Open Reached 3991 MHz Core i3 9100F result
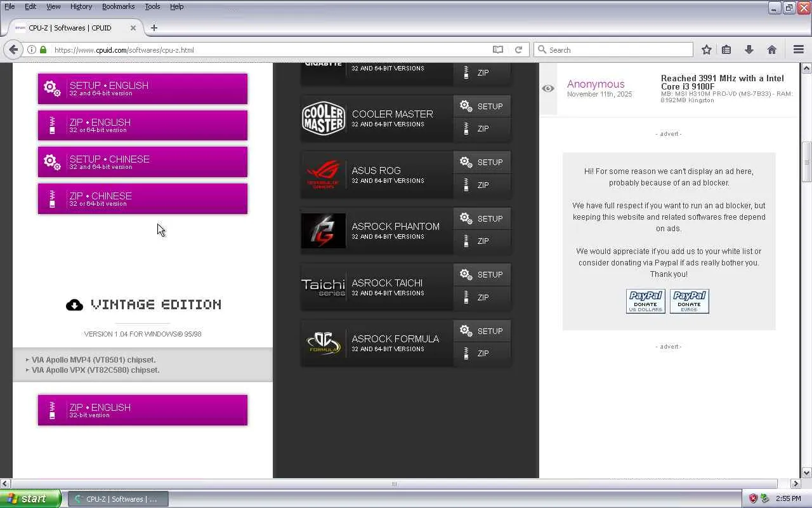The height and width of the screenshot is (508, 812). [x=723, y=83]
